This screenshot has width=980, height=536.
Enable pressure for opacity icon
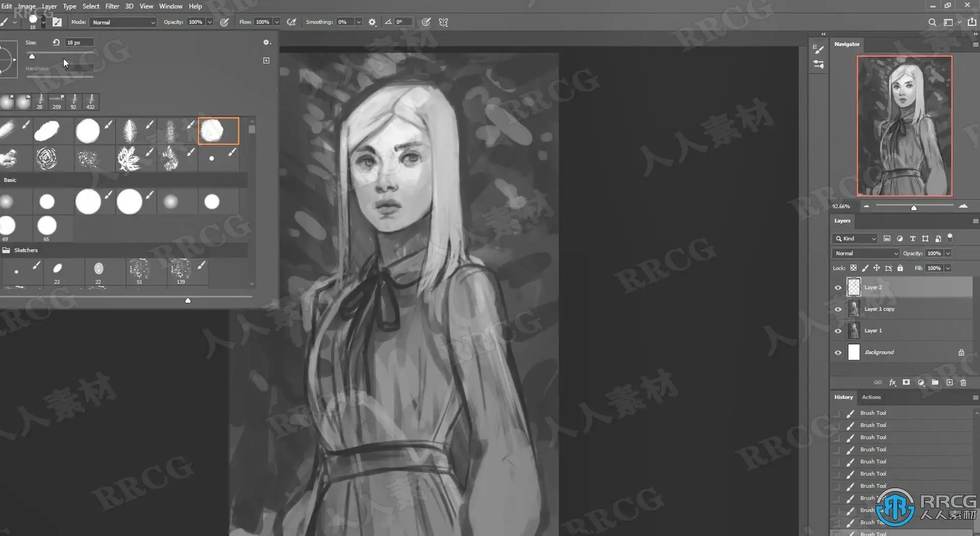[x=224, y=23]
